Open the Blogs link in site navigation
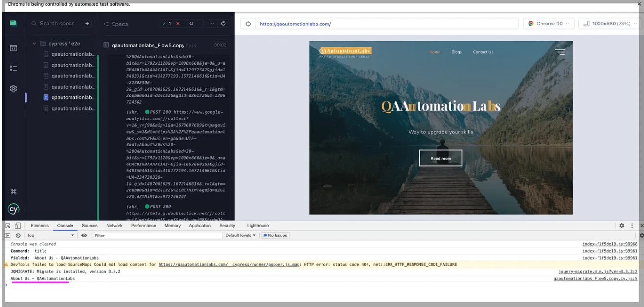Image resolution: width=644 pixels, height=307 pixels. pos(457,52)
